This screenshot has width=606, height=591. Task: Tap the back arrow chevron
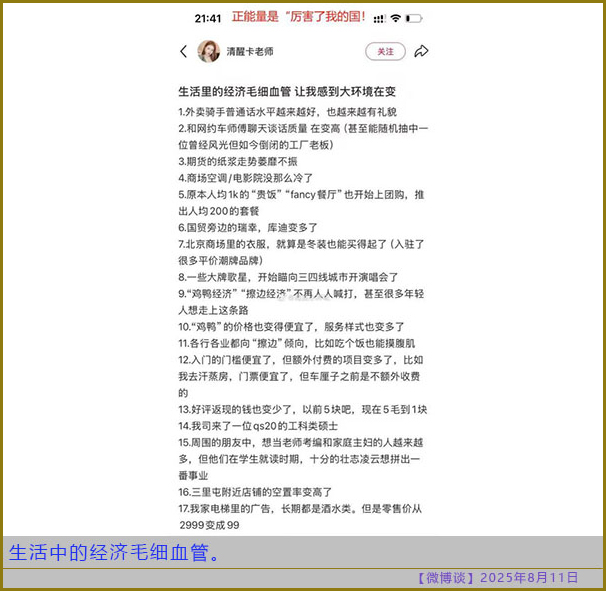pyautogui.click(x=184, y=52)
